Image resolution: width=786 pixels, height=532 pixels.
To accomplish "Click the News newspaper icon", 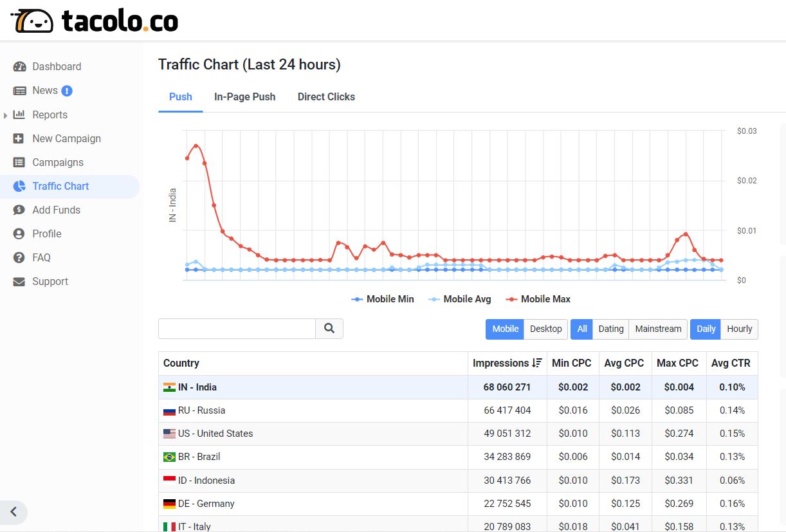I will pos(19,91).
